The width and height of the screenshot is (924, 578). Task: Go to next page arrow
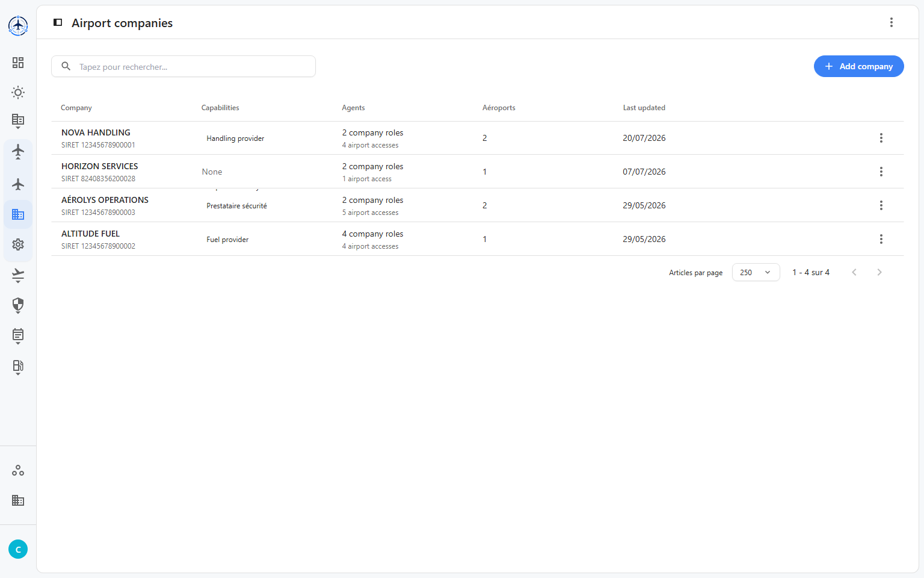click(x=879, y=272)
